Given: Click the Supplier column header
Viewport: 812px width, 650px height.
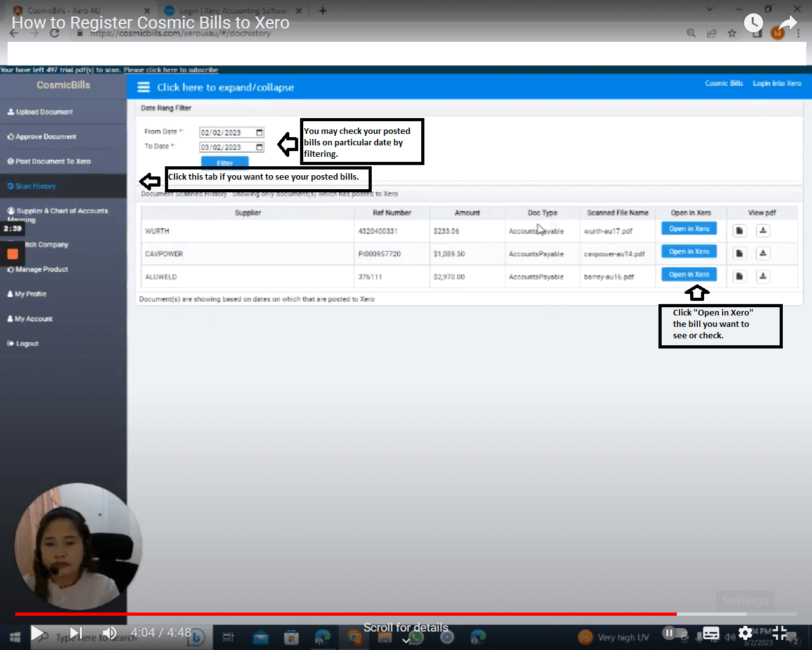Looking at the screenshot, I should coord(248,213).
